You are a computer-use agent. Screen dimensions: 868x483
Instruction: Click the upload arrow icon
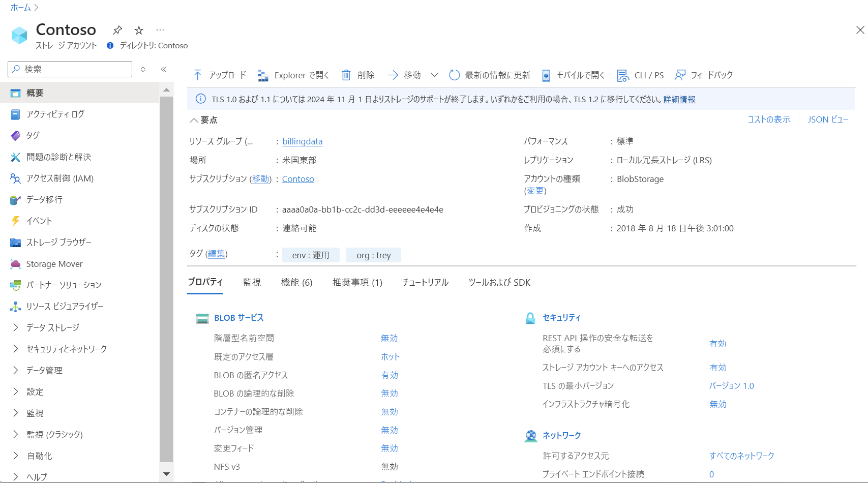198,75
